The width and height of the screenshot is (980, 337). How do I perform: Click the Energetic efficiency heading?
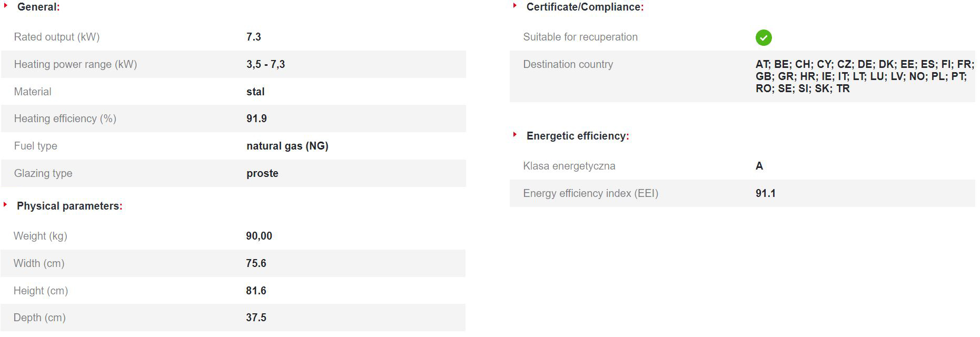click(577, 136)
